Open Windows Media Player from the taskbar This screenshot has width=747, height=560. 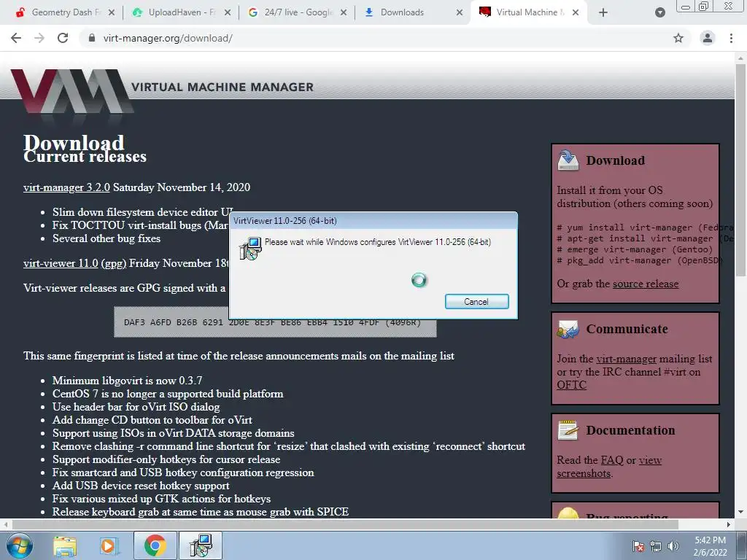click(109, 545)
